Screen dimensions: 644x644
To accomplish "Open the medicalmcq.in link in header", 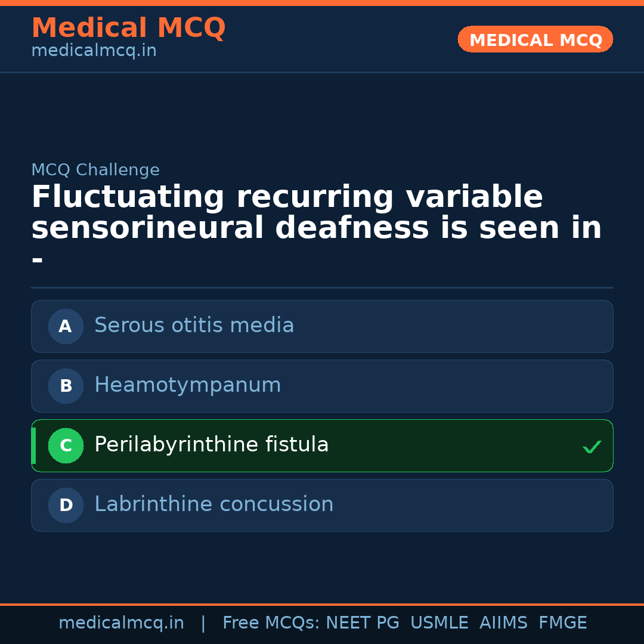I will 94,51.
